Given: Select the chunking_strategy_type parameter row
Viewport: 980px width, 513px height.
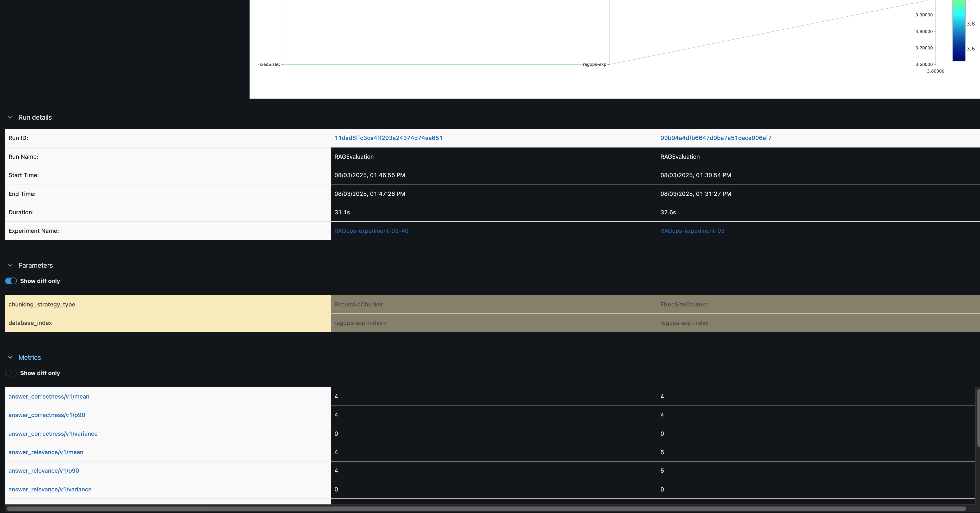Looking at the screenshot, I should 492,304.
